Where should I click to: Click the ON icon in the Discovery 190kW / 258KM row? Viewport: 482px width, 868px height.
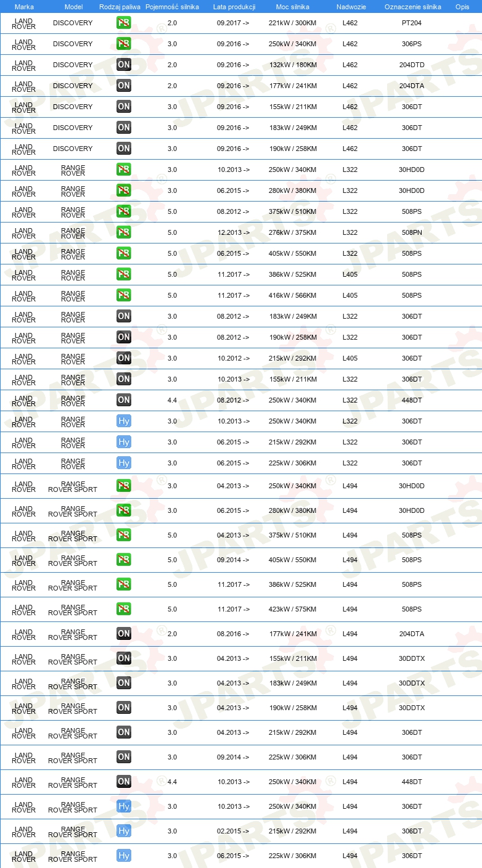(124, 149)
